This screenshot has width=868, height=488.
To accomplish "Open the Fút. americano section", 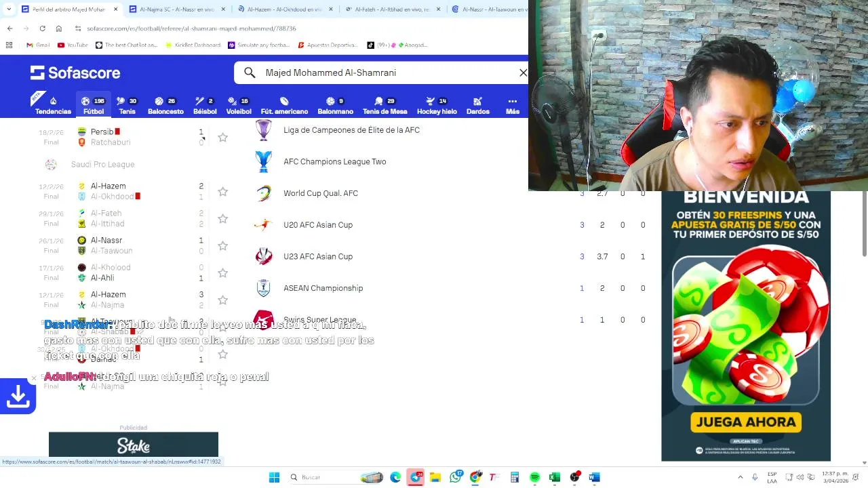I will pos(284,106).
